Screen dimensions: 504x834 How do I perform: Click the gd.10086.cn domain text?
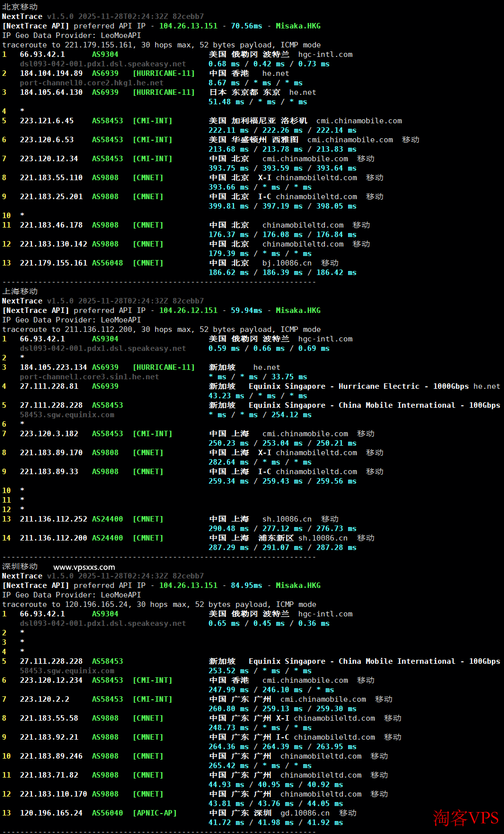pyautogui.click(x=304, y=813)
